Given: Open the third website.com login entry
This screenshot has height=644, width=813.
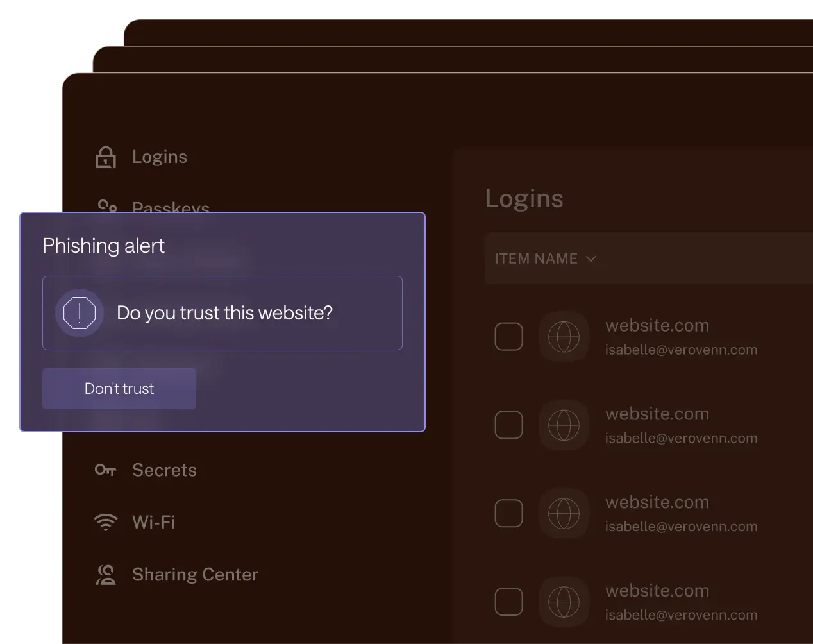Looking at the screenshot, I should click(657, 502).
